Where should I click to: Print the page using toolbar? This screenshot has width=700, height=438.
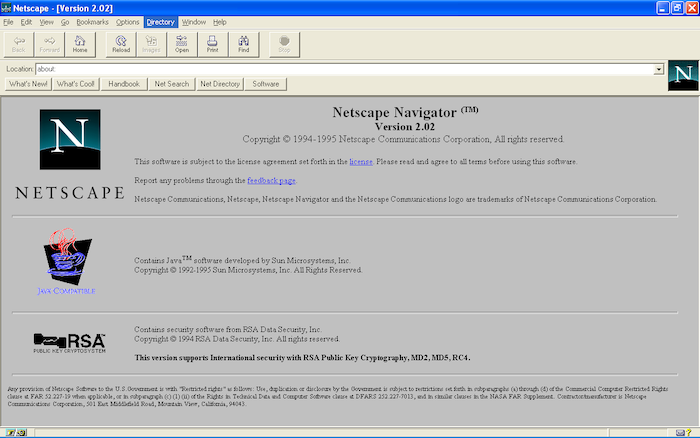212,45
